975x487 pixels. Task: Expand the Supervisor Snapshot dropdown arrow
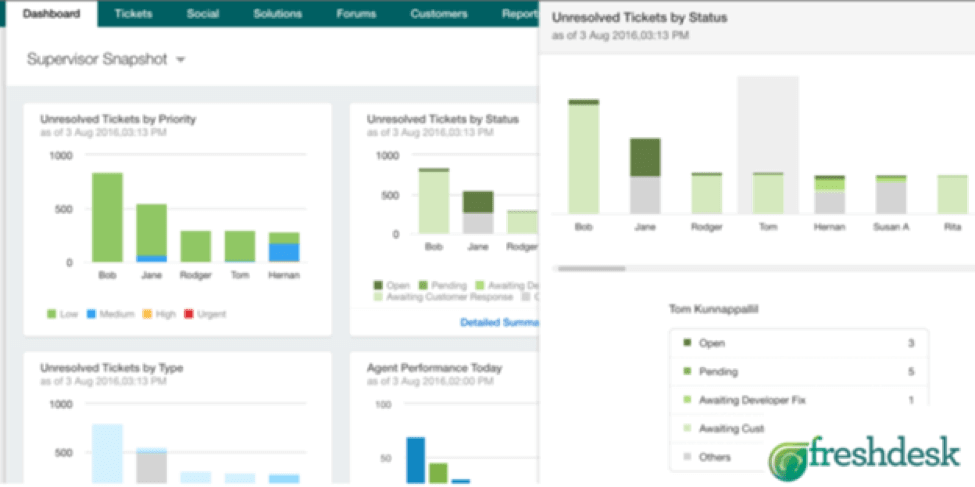(x=181, y=60)
